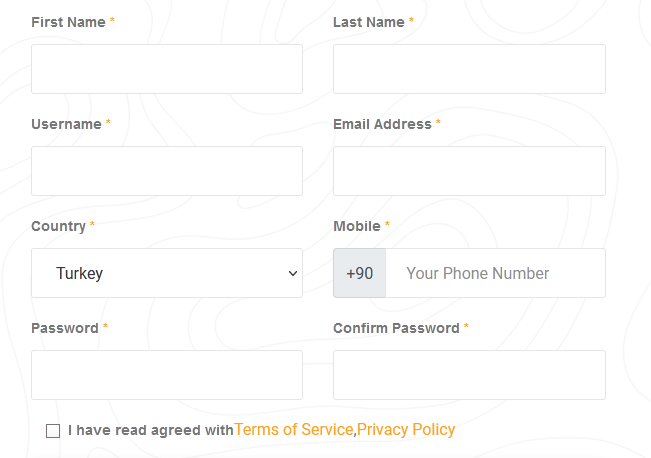Click the "I have read agreed with" text

[151, 430]
